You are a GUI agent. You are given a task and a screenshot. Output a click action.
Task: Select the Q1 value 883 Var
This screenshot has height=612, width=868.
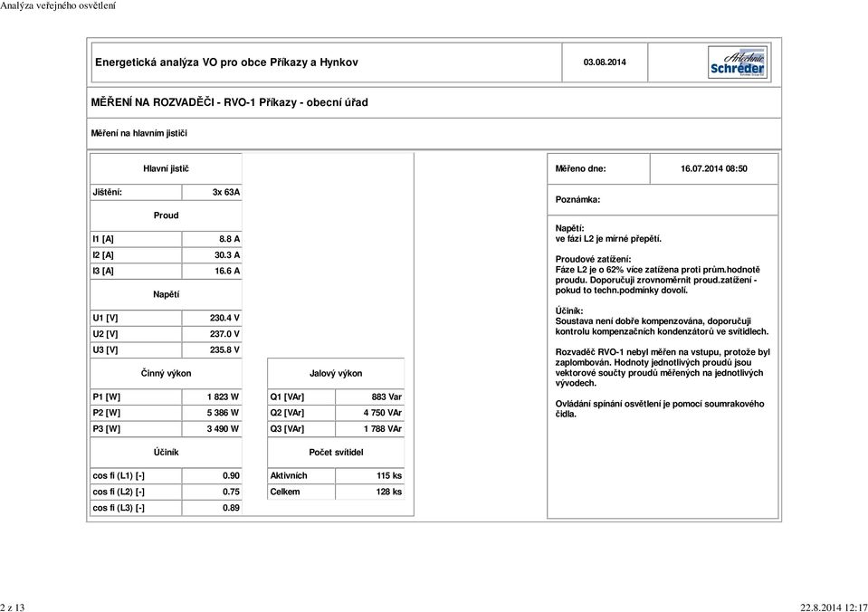click(387, 397)
